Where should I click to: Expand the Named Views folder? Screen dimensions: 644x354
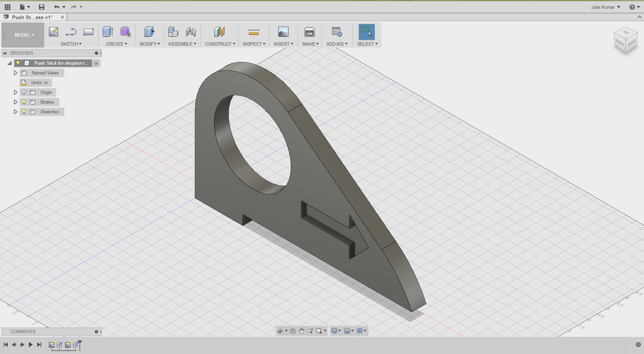click(15, 73)
